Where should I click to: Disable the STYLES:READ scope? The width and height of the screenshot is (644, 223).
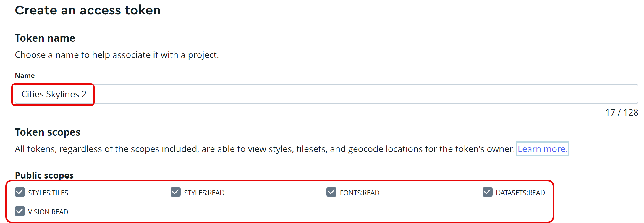click(175, 193)
